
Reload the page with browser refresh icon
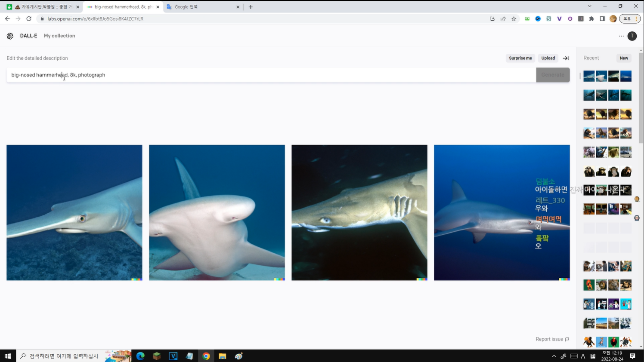pyautogui.click(x=29, y=19)
